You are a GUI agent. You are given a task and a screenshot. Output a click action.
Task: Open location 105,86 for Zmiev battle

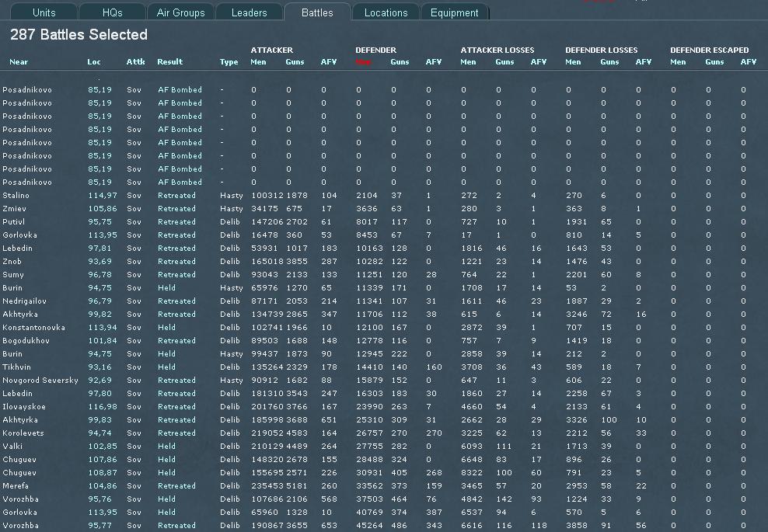tap(103, 208)
